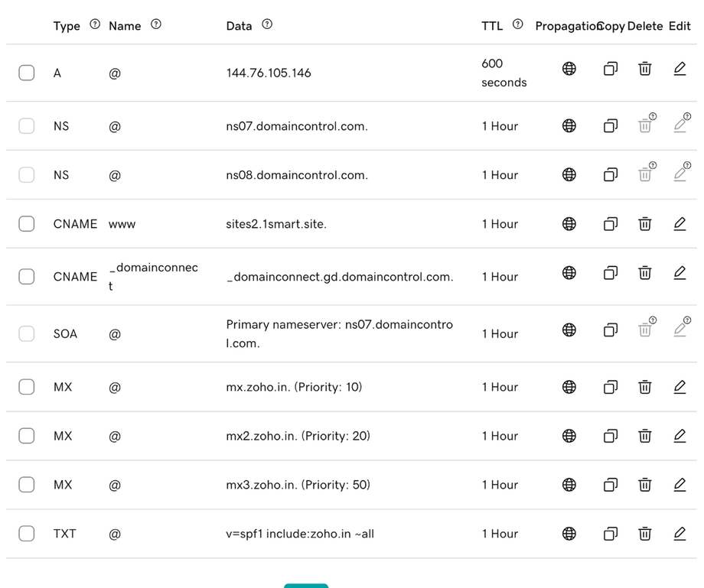Edit the TXT spf1 record
Image resolution: width=704 pixels, height=588 pixels.
click(680, 533)
